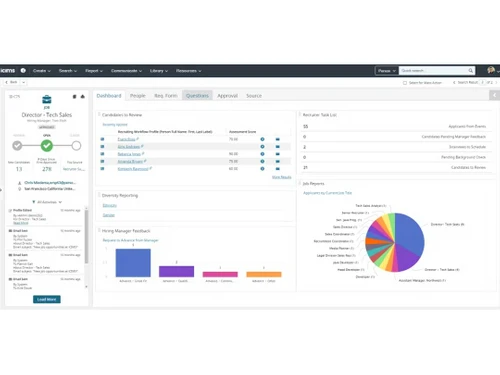Open the Communicate menu

(x=126, y=71)
